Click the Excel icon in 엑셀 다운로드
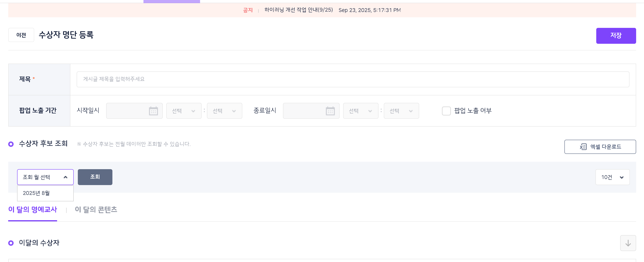644x262 pixels. (583, 147)
